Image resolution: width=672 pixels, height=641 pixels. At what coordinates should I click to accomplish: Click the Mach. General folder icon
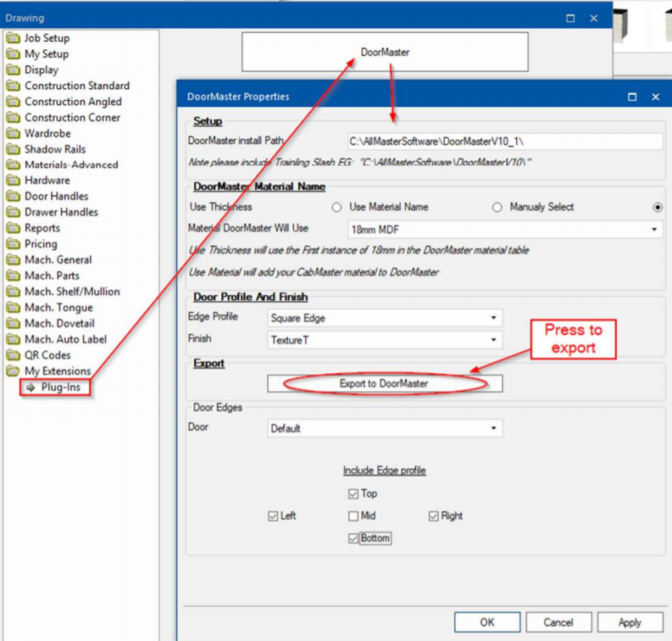(x=14, y=259)
